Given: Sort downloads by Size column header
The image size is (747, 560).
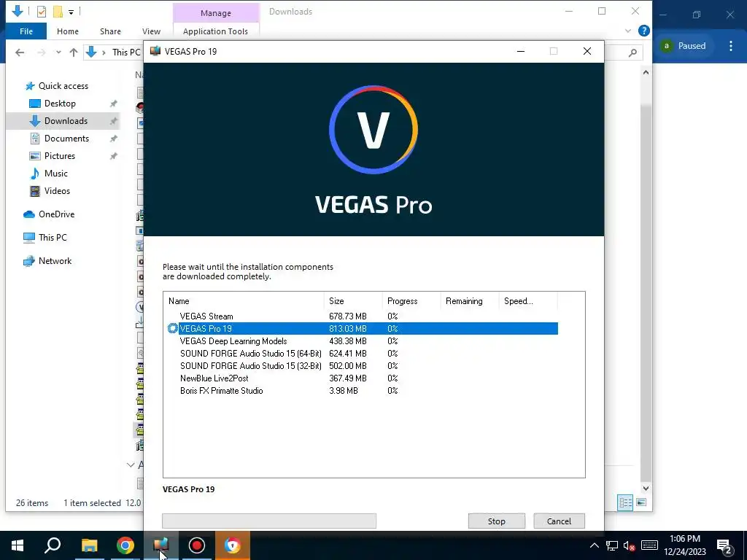Looking at the screenshot, I should (x=353, y=301).
